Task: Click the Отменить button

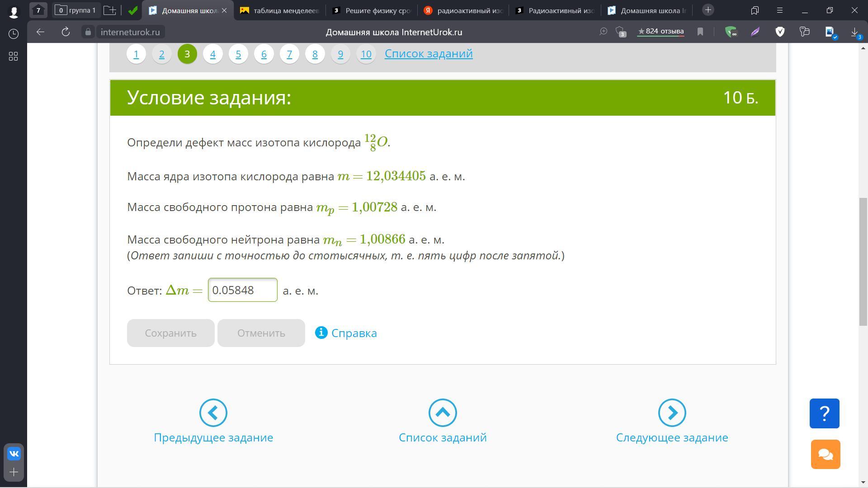Action: coord(261,333)
